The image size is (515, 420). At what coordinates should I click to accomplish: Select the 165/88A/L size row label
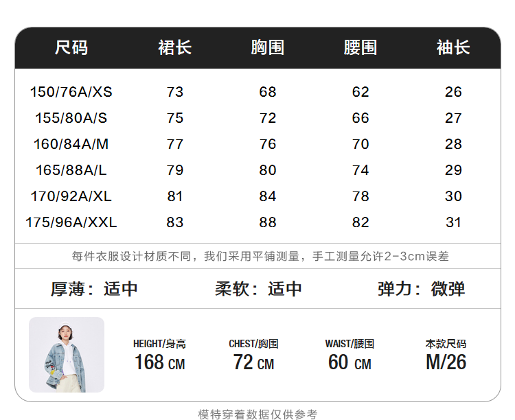[x=71, y=170]
